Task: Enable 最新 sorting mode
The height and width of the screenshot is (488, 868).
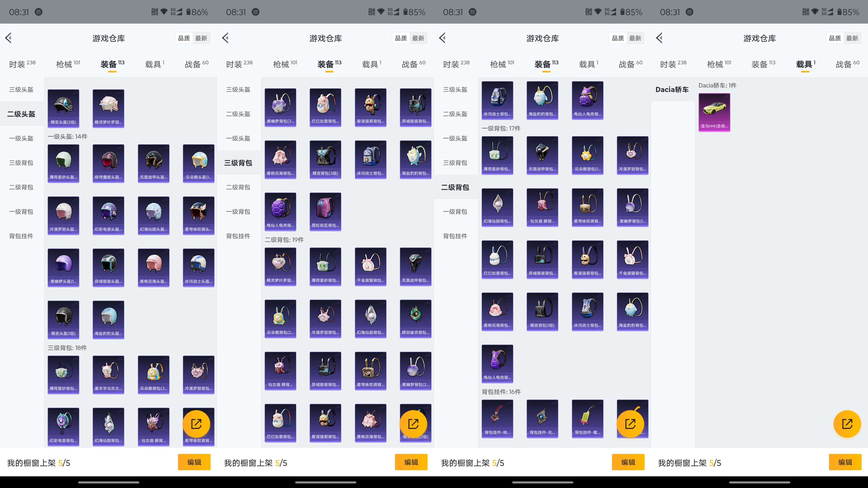Action: tap(202, 38)
